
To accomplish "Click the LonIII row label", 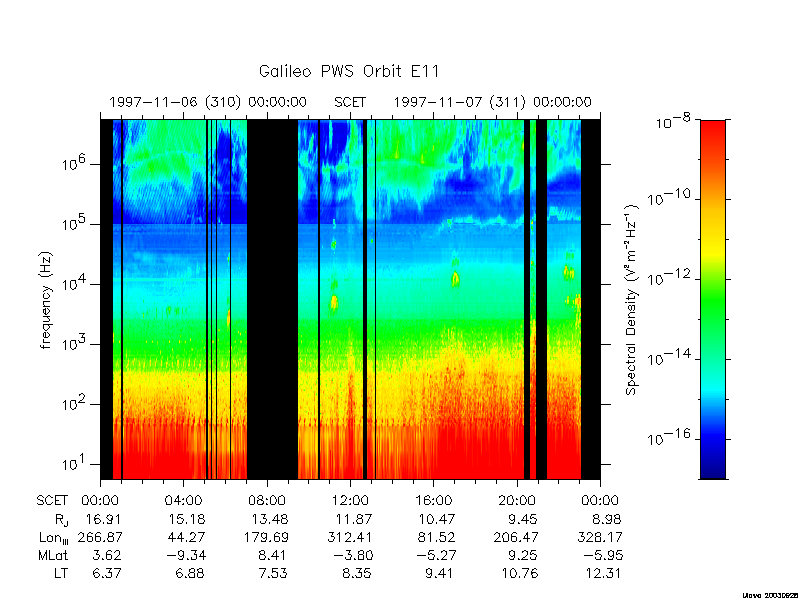I will [x=54, y=538].
